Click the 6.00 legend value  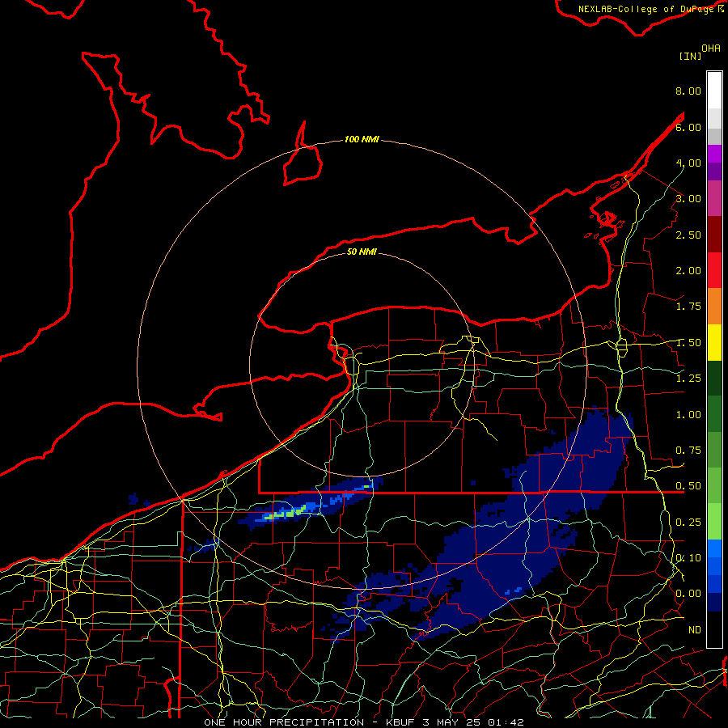coord(688,127)
